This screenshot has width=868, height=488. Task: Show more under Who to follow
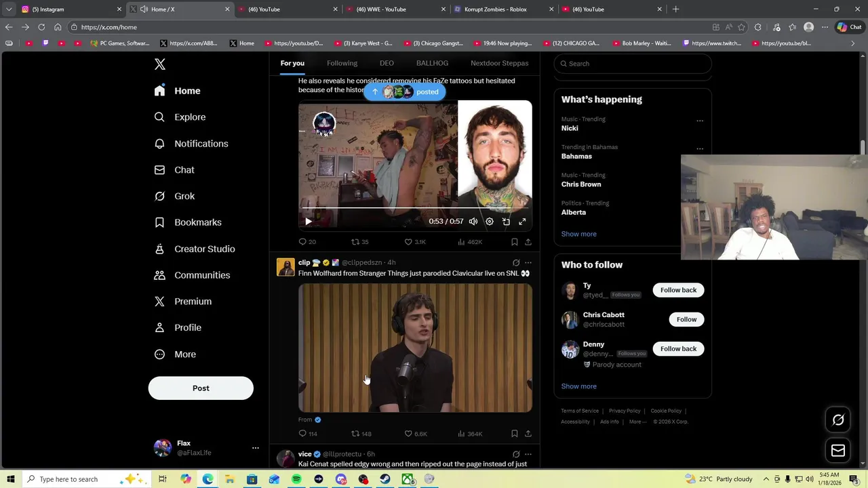click(x=578, y=386)
